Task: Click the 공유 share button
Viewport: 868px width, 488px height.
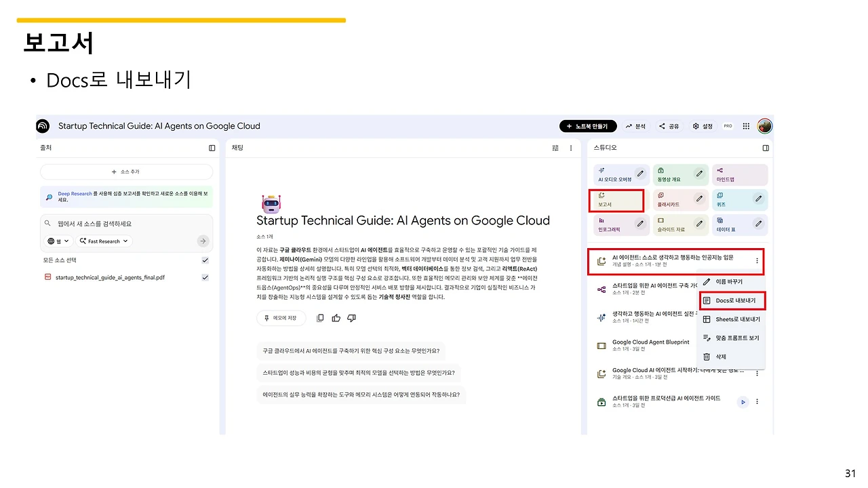Action: [669, 126]
